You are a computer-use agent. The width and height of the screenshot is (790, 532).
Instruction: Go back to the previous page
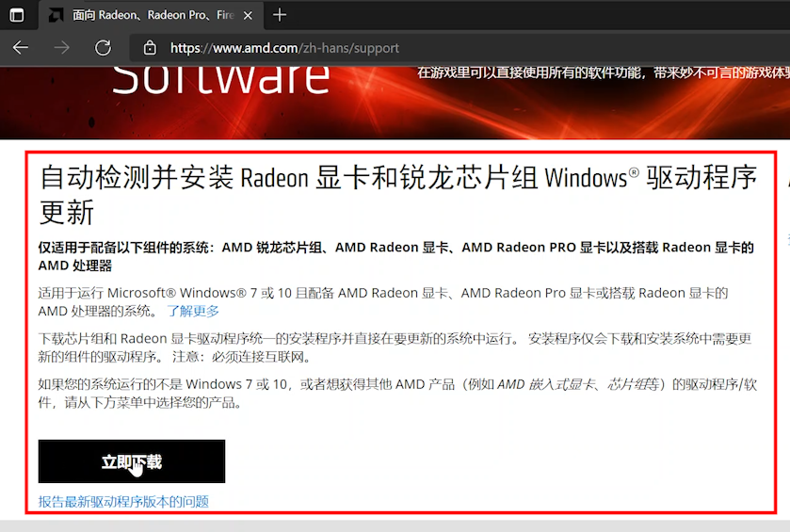click(x=21, y=48)
